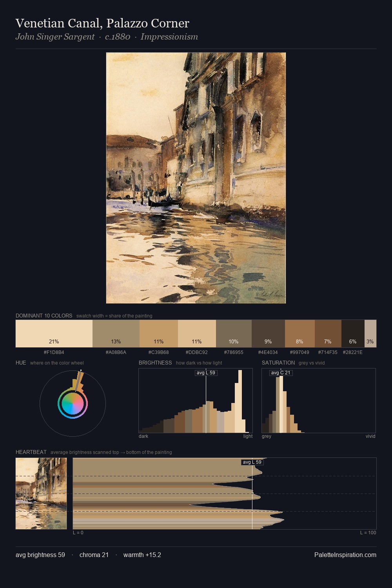Viewport: 392px width, 588px height.
Task: Click the 'HEARTBEAT' section heading
Action: click(x=31, y=452)
